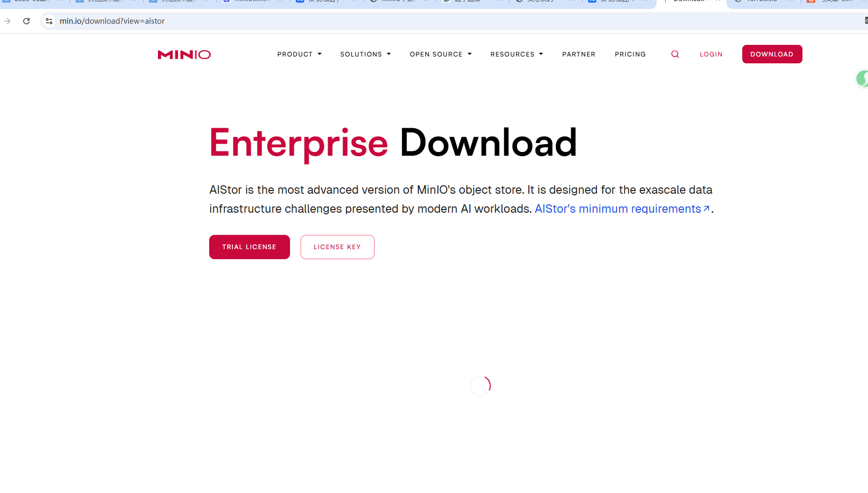
Task: Click the Enterprise Download heading
Action: click(x=393, y=143)
